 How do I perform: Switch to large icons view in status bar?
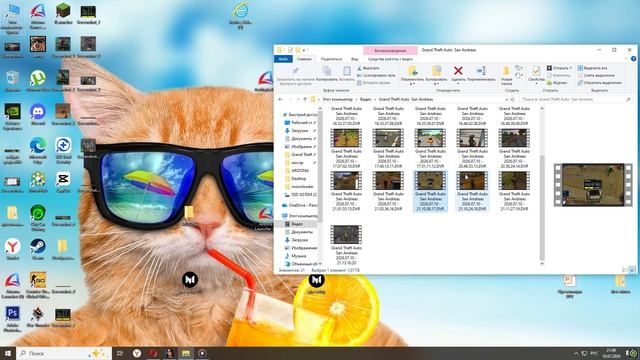tap(632, 270)
